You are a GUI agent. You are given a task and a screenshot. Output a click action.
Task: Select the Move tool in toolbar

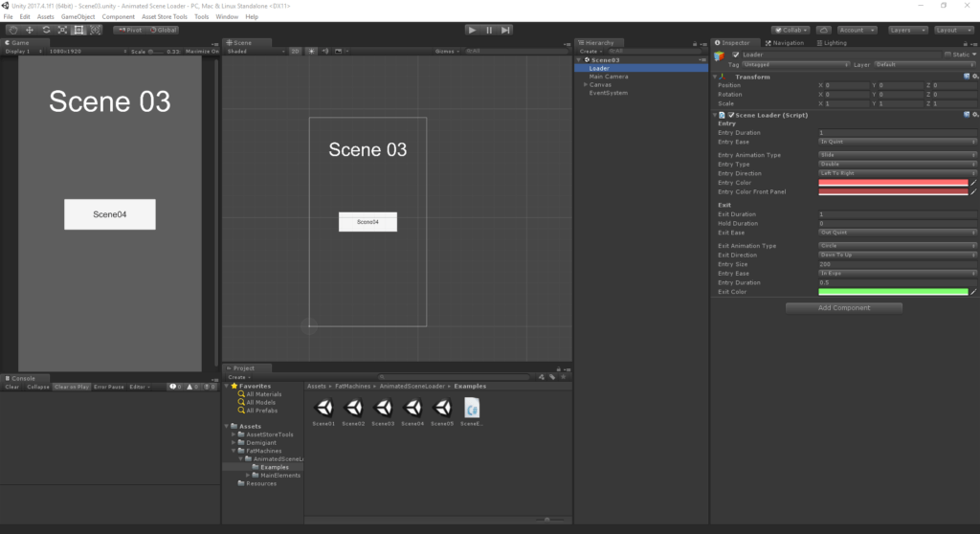(x=30, y=30)
